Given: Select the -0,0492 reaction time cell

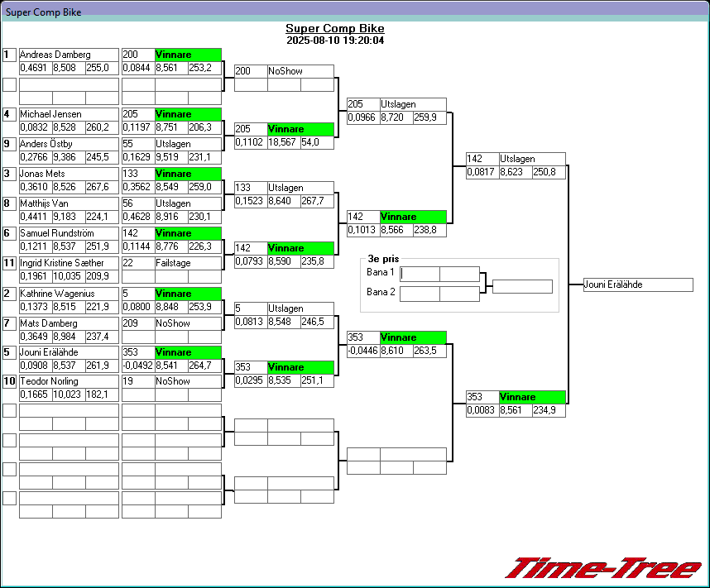Looking at the screenshot, I should tap(138, 366).
